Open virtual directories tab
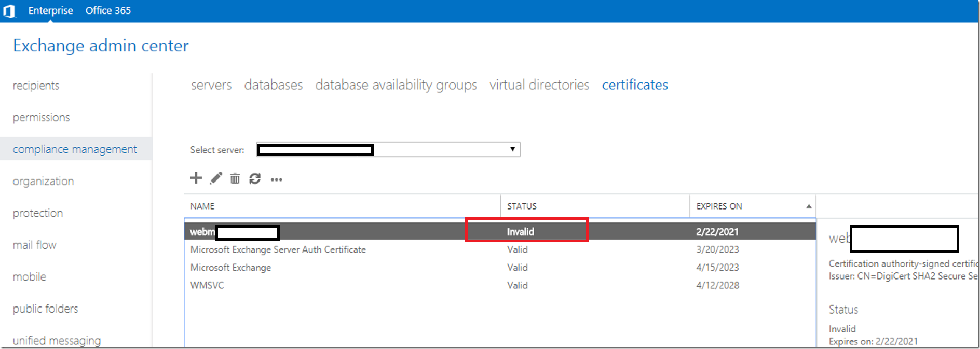Screen dimensions: 980x349 (x=539, y=85)
